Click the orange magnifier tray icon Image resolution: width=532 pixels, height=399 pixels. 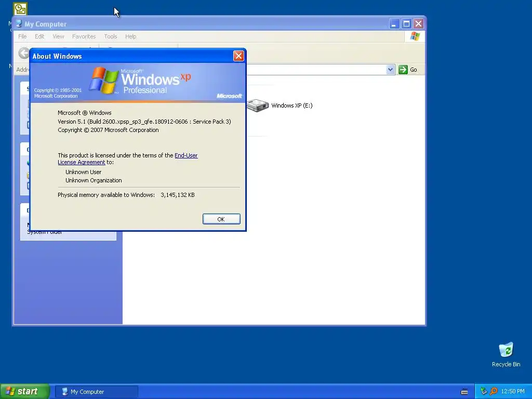(x=494, y=391)
